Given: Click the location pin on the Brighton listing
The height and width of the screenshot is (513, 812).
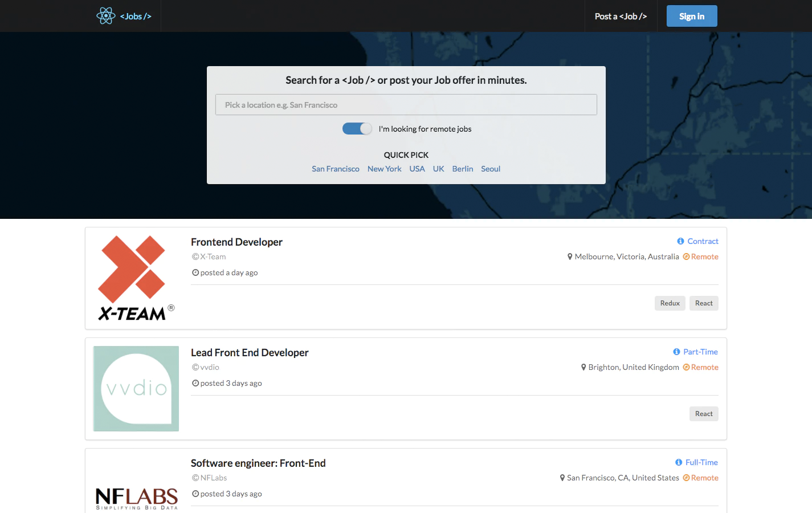Looking at the screenshot, I should click(x=584, y=367).
